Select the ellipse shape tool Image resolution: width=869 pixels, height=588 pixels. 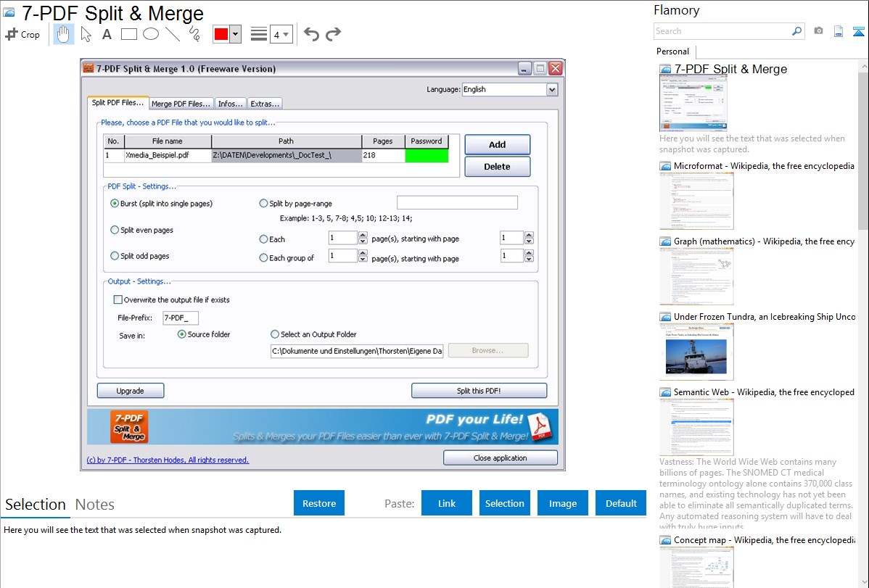pyautogui.click(x=151, y=34)
